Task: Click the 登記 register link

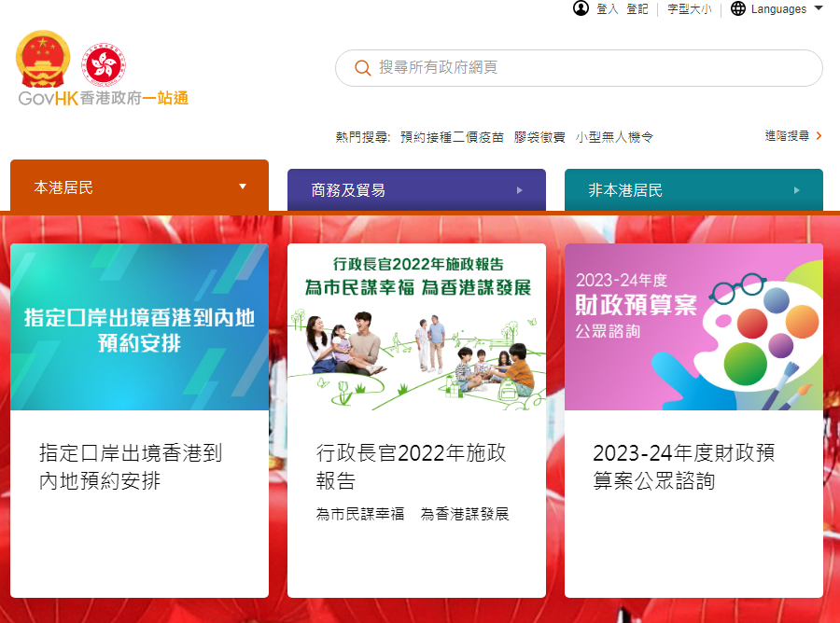Action: pos(637,9)
